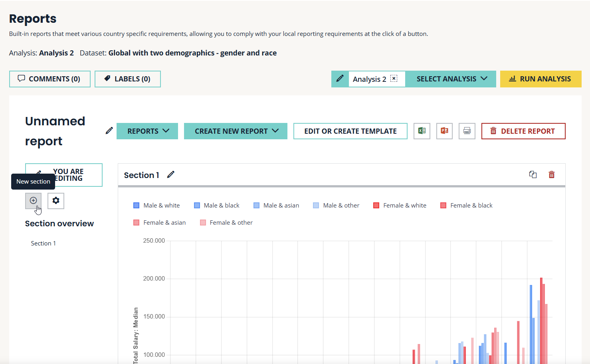Select Section 1 in Section overview
The height and width of the screenshot is (364, 590).
tap(44, 243)
